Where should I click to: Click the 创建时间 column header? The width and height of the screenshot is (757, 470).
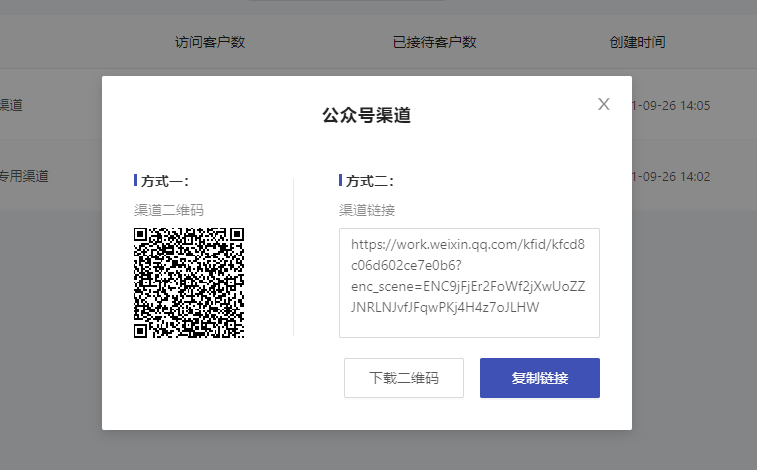(x=637, y=42)
